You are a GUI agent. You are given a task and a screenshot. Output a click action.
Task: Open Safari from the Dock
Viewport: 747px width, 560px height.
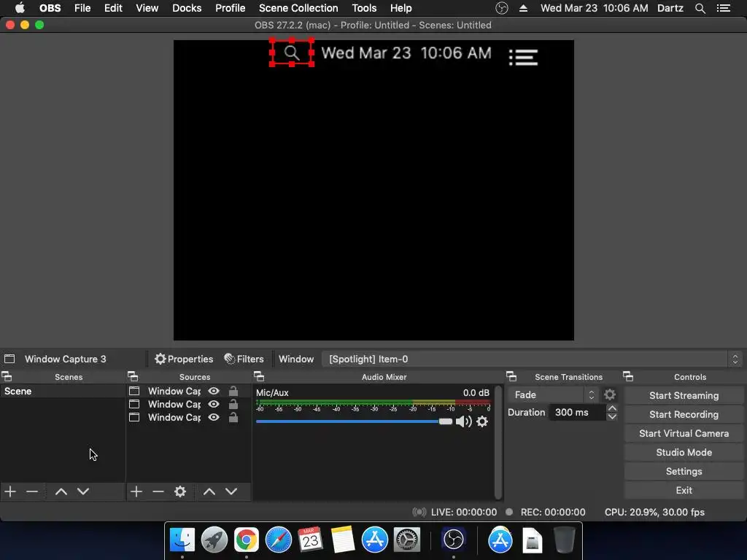point(278,540)
